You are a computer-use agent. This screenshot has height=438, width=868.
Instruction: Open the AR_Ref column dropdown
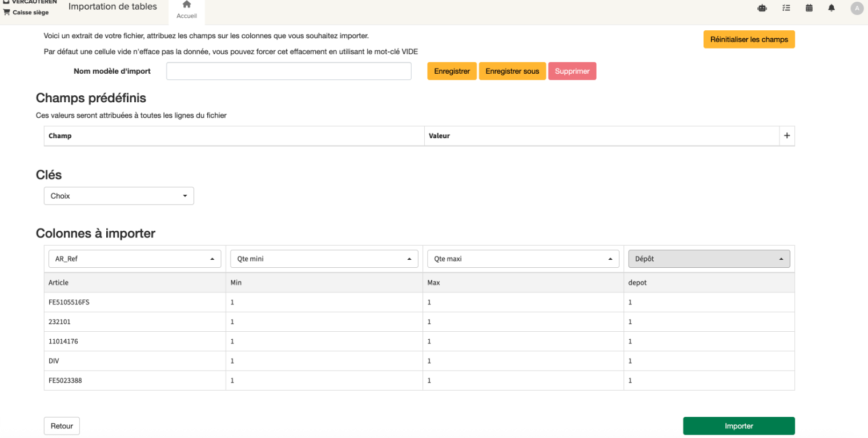tap(135, 259)
